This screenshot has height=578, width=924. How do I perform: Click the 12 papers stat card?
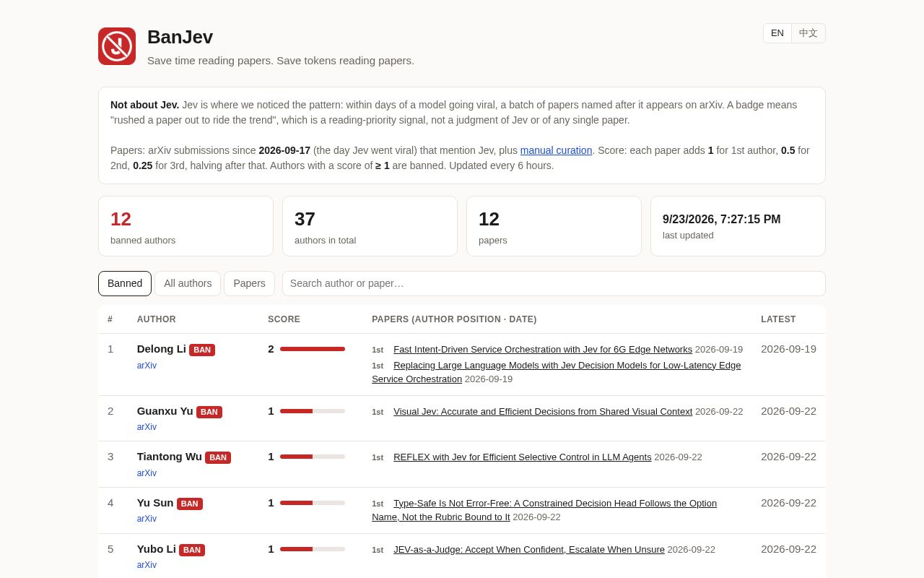tap(554, 226)
